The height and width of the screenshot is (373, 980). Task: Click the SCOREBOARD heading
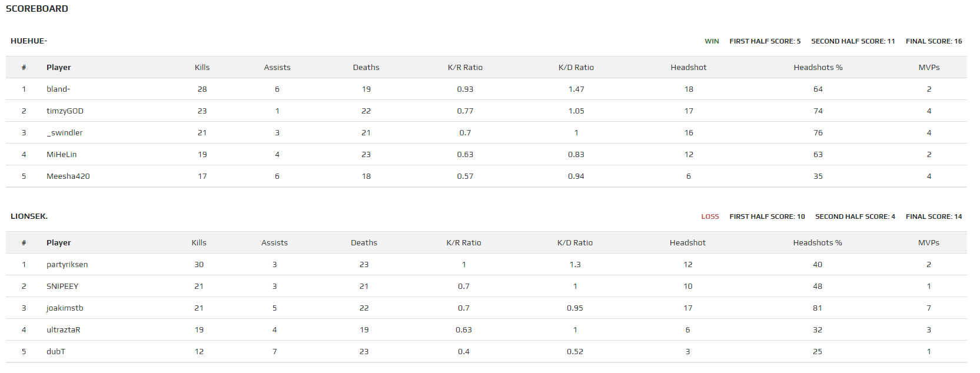click(37, 9)
